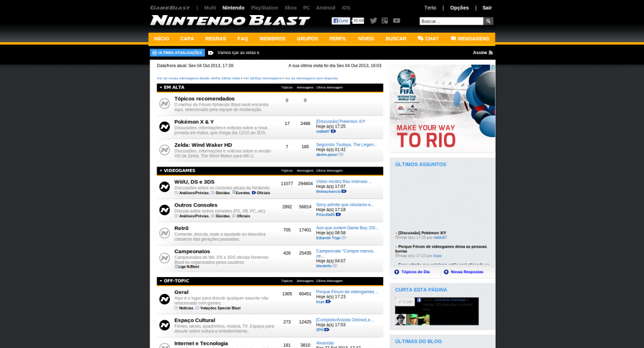Screen dimensions: 644x348
Task: Open the Google Plus icon in header
Action: click(x=385, y=21)
